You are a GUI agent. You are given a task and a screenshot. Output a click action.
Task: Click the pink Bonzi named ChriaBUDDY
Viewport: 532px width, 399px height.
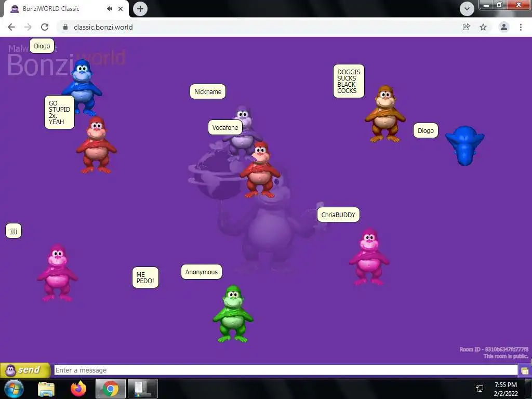point(369,257)
